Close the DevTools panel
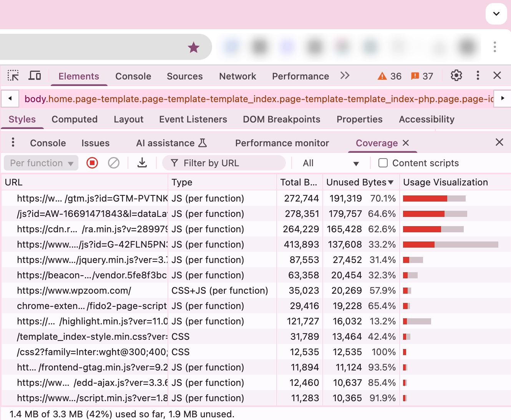Screen dimensions: 511x420 tap(497, 76)
